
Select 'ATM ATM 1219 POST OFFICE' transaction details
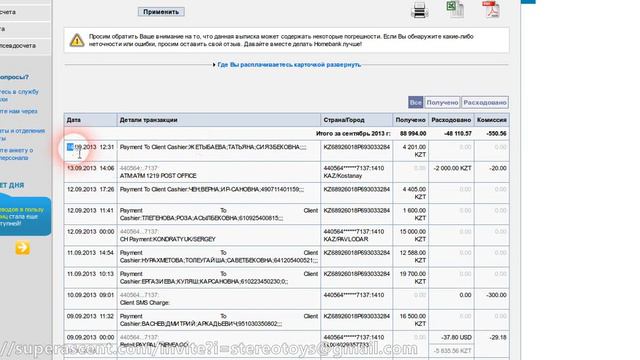(158, 176)
